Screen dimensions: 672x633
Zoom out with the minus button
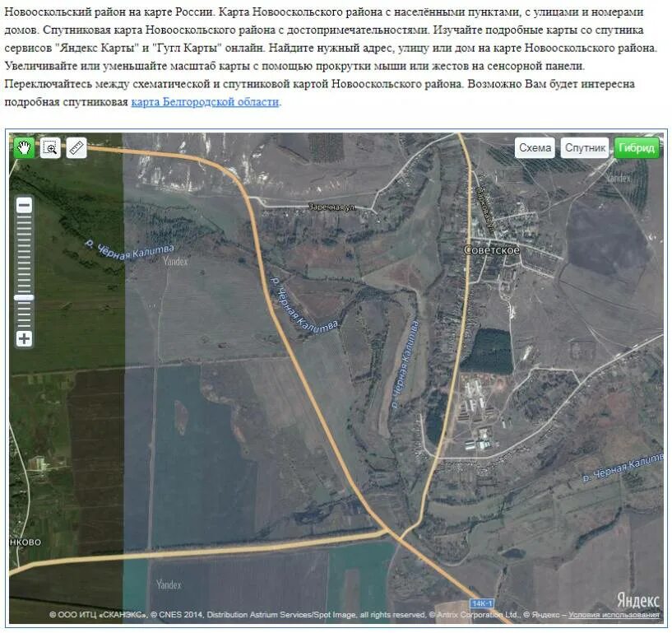click(24, 206)
